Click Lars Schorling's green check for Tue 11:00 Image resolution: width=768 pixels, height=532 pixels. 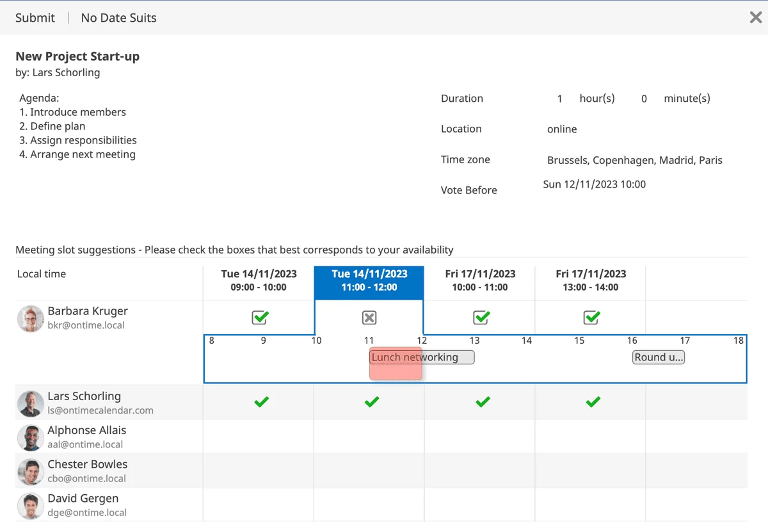tap(372, 402)
